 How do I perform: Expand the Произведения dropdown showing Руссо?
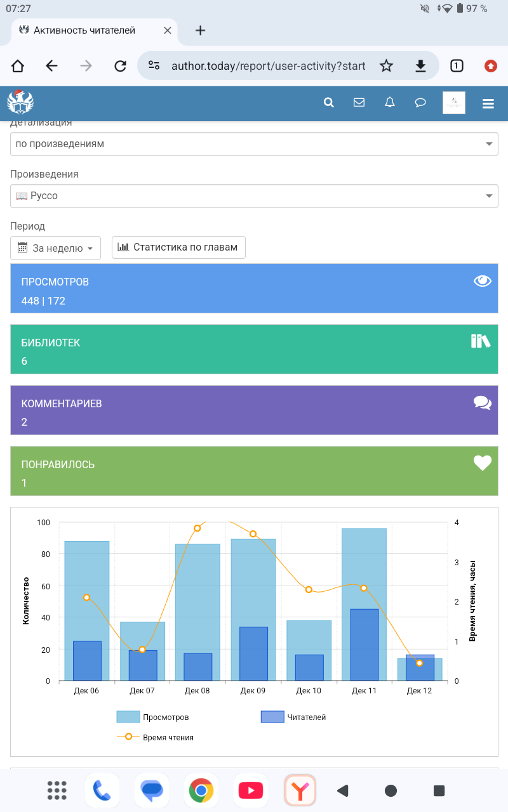254,196
